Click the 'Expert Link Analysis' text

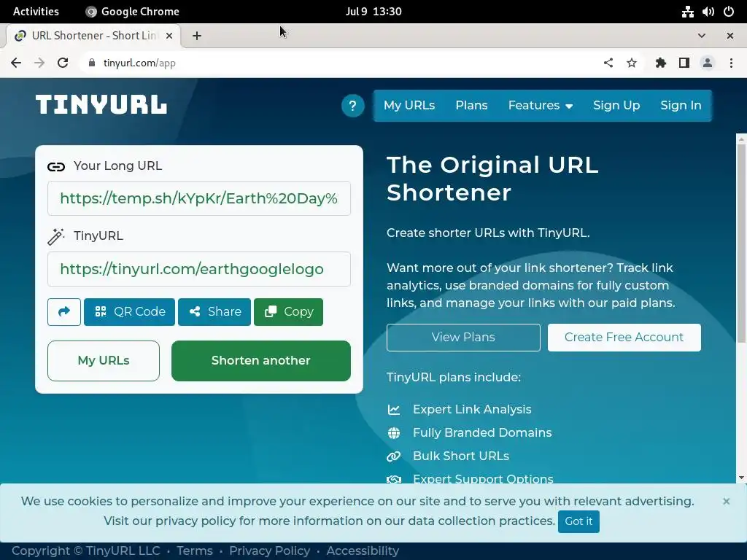(472, 409)
